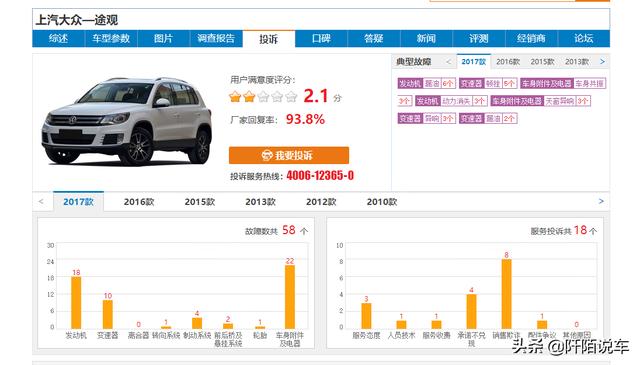
Task: Open the 调查报告 navigation tab
Action: (x=216, y=39)
